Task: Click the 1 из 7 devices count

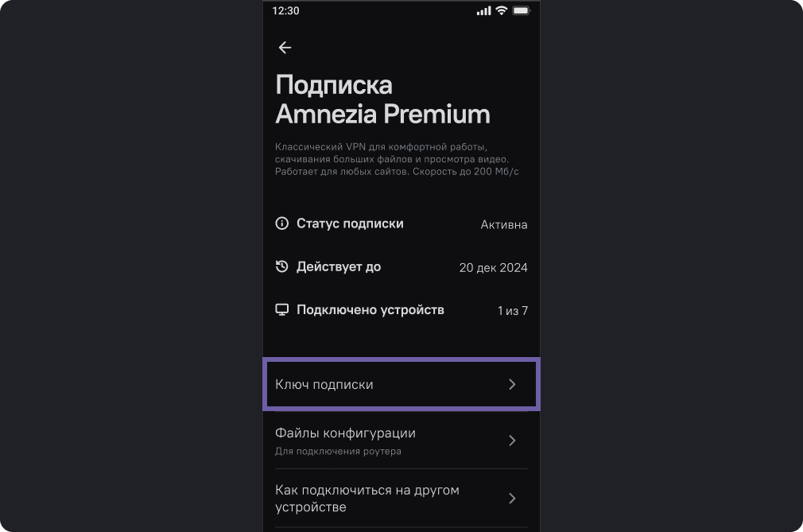Action: 513,311
